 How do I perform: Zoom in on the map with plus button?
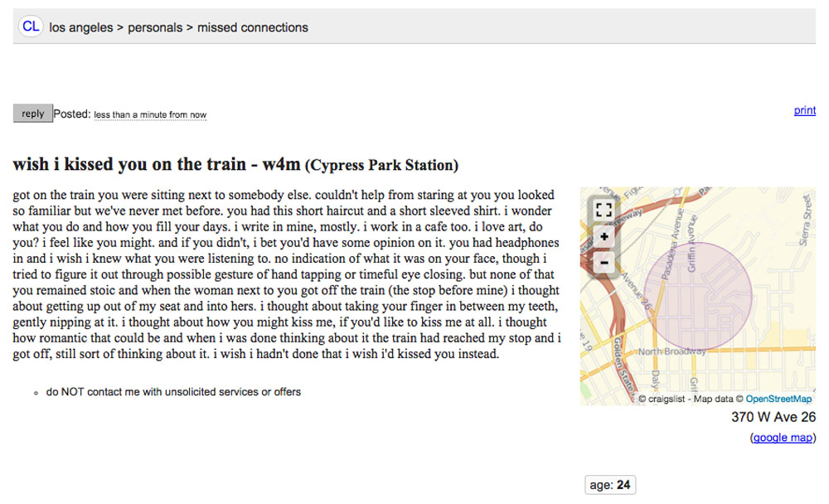[604, 236]
